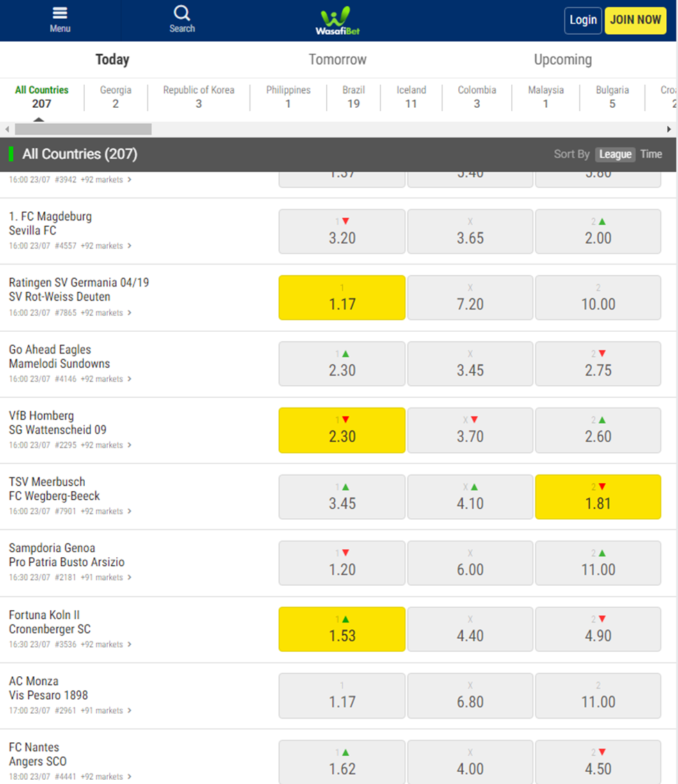Switch to the Upcoming tab
Viewport: 678px width, 784px height.
(563, 60)
